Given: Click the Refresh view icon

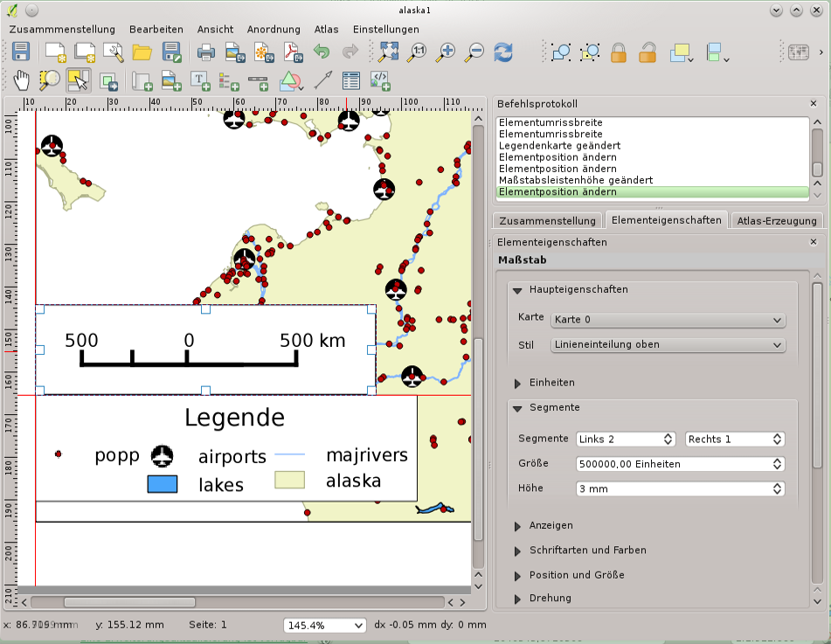Looking at the screenshot, I should [503, 52].
